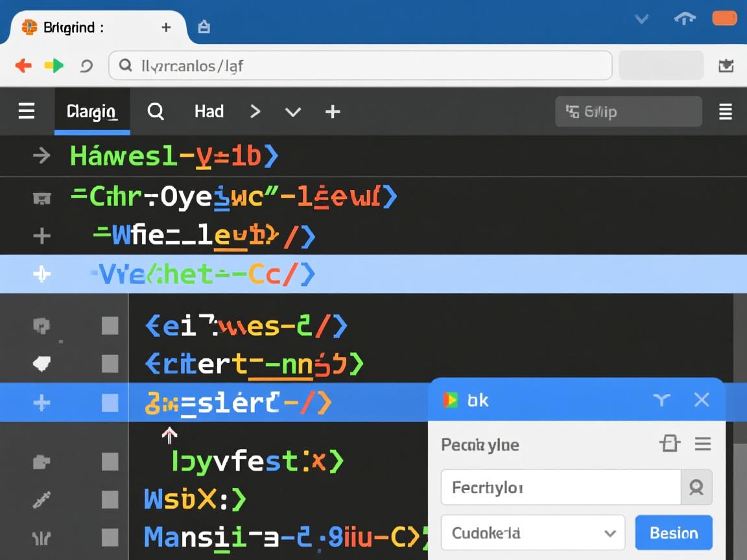Open the hamburger menu in devtools toolbar
Image resolution: width=747 pixels, height=560 pixels.
[27, 111]
